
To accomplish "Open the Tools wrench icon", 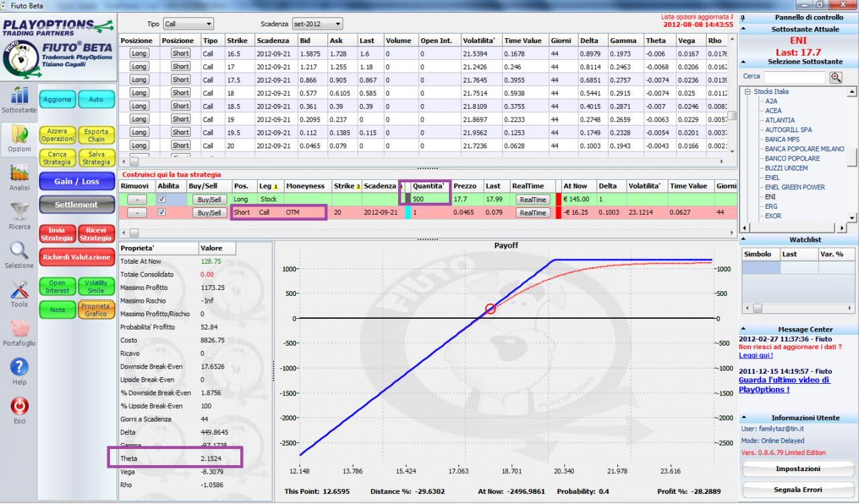I will (19, 289).
